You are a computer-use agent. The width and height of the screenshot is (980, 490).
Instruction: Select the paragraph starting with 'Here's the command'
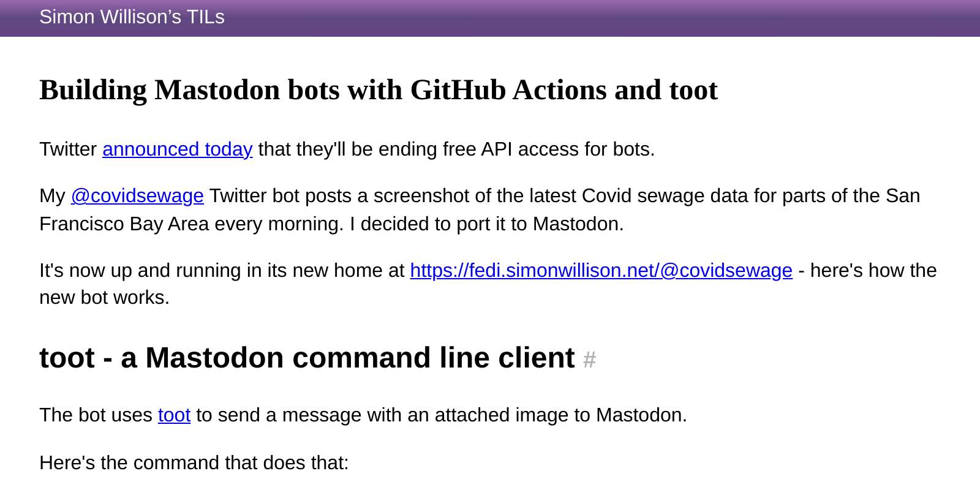click(x=194, y=463)
